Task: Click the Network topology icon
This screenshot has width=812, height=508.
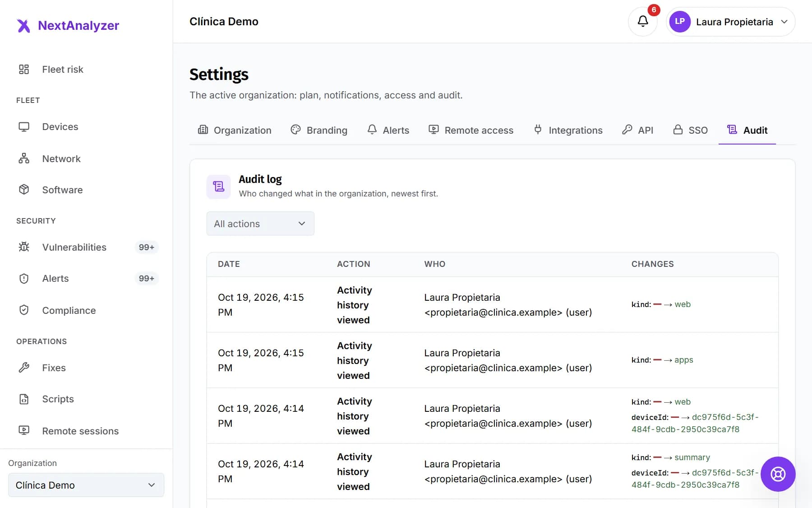Action: tap(24, 158)
